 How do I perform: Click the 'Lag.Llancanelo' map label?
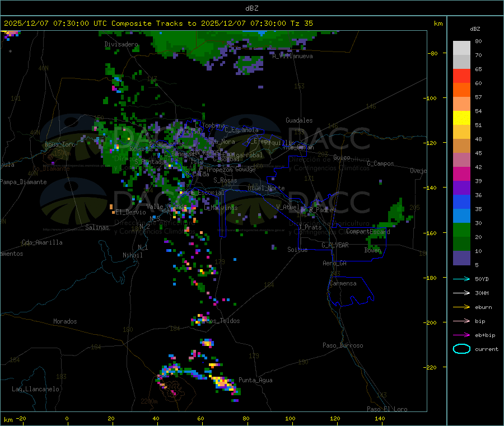tap(35, 390)
